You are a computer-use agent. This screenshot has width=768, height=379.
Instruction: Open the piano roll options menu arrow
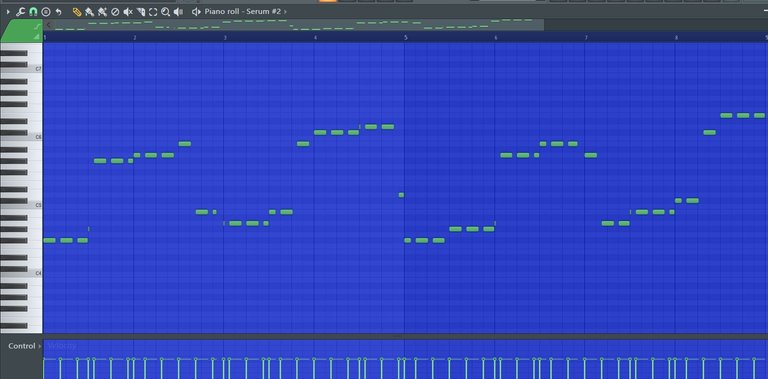click(8, 11)
